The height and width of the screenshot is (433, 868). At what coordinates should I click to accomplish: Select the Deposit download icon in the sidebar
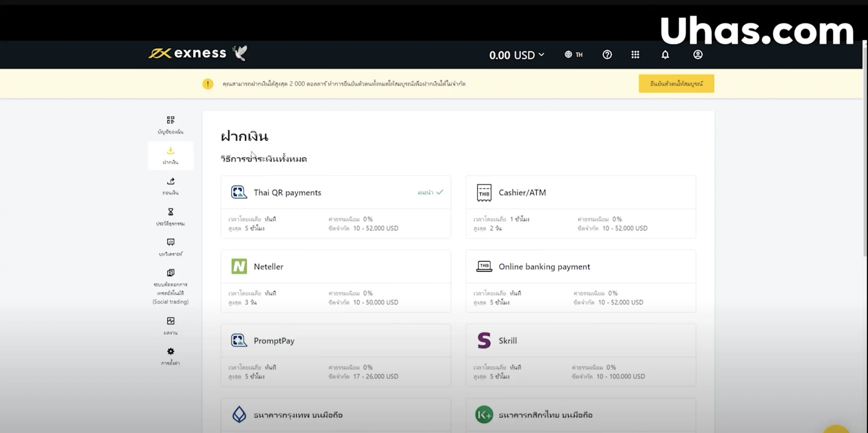click(x=170, y=151)
